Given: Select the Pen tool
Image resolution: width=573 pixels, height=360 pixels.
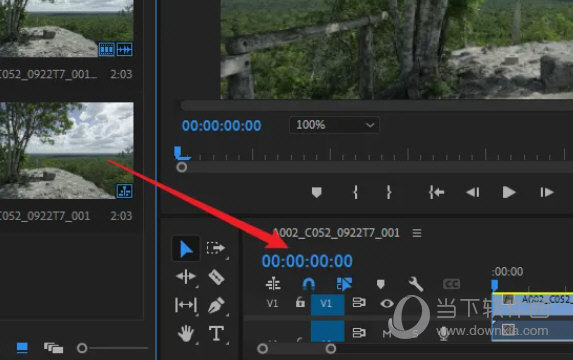Looking at the screenshot, I should [216, 305].
